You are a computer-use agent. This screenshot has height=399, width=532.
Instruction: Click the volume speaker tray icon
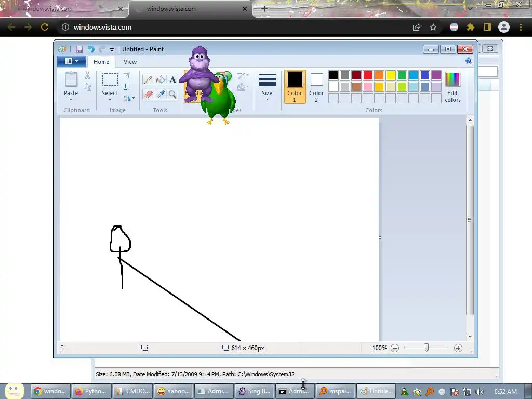point(479,392)
